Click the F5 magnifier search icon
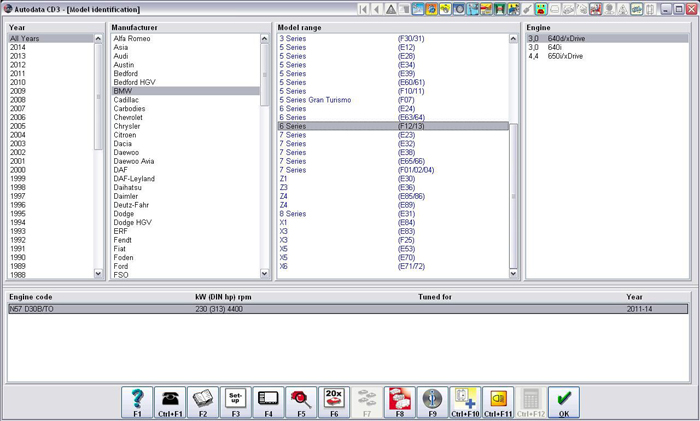Viewport: 700px width, 421px height. pos(301,402)
